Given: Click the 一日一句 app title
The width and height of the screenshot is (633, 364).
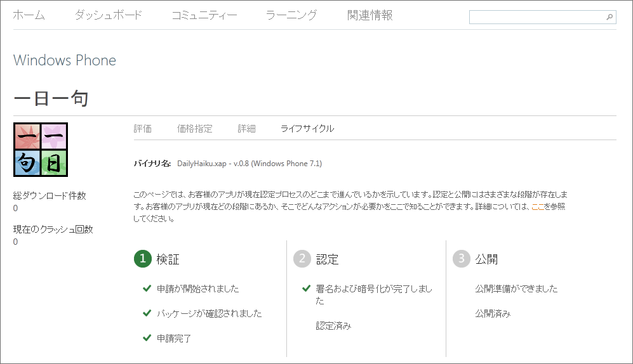Looking at the screenshot, I should pyautogui.click(x=51, y=98).
